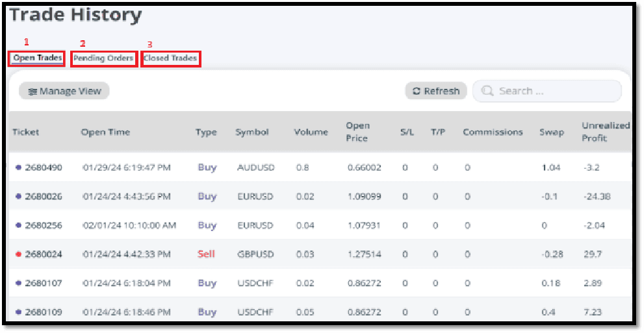Click the blue dot beside ticket 2680256
The image size is (644, 333).
[18, 225]
